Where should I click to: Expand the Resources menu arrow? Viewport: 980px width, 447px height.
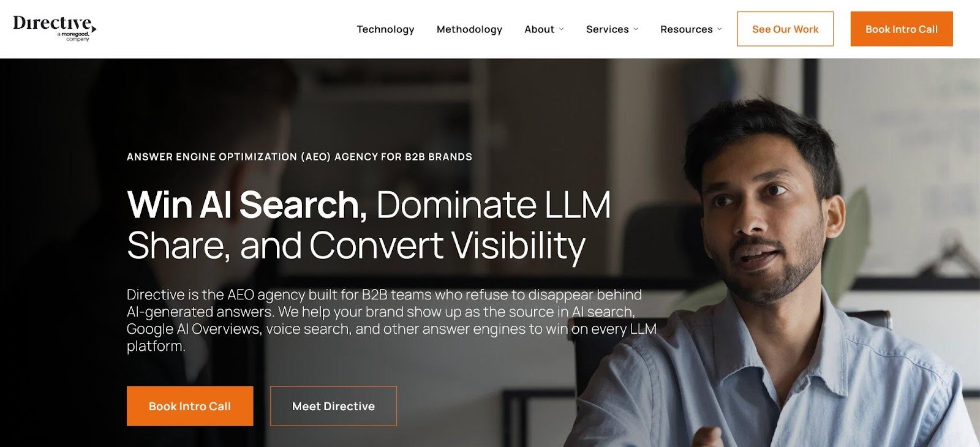[x=720, y=29]
